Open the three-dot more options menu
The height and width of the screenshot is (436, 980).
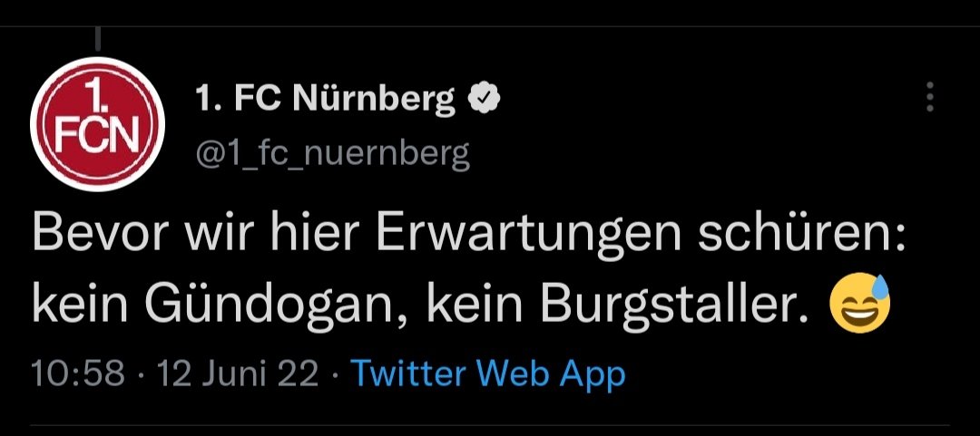[930, 97]
